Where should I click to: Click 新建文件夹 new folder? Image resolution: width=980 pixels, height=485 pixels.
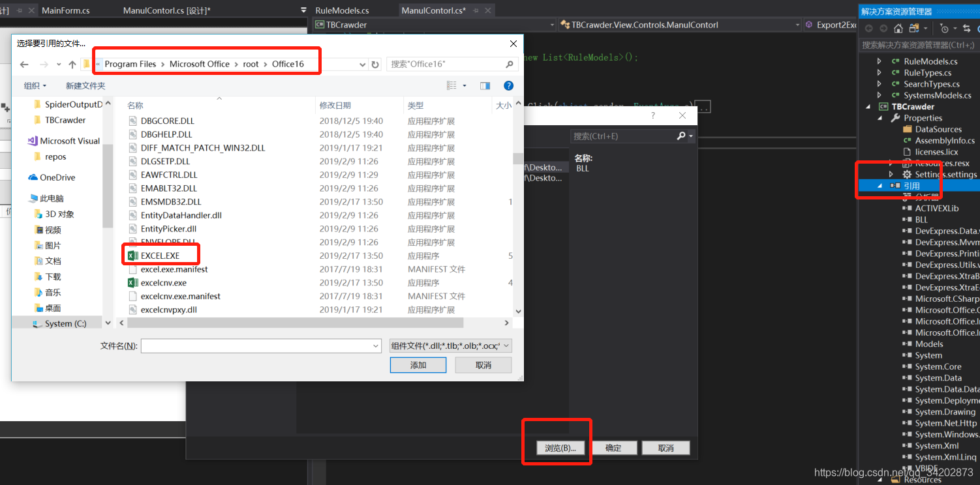(85, 85)
